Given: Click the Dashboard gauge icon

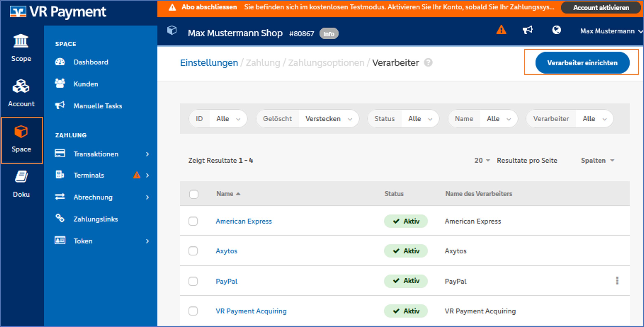Looking at the screenshot, I should (60, 62).
